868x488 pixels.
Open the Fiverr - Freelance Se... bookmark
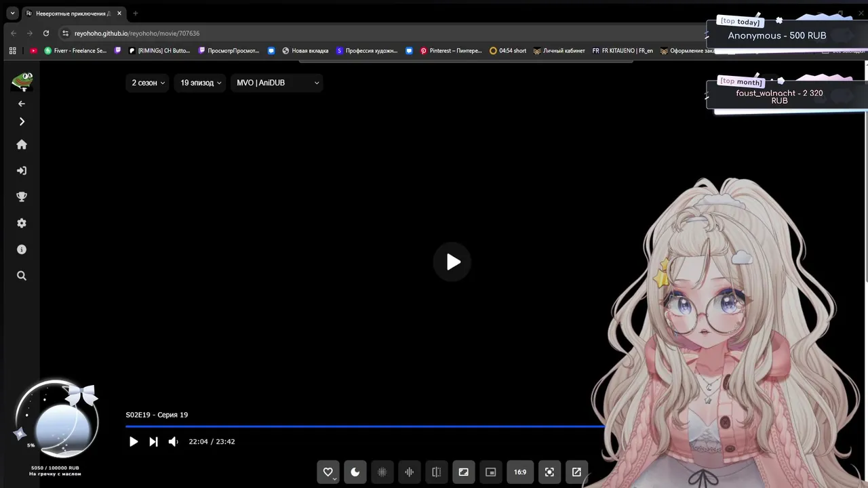point(76,51)
